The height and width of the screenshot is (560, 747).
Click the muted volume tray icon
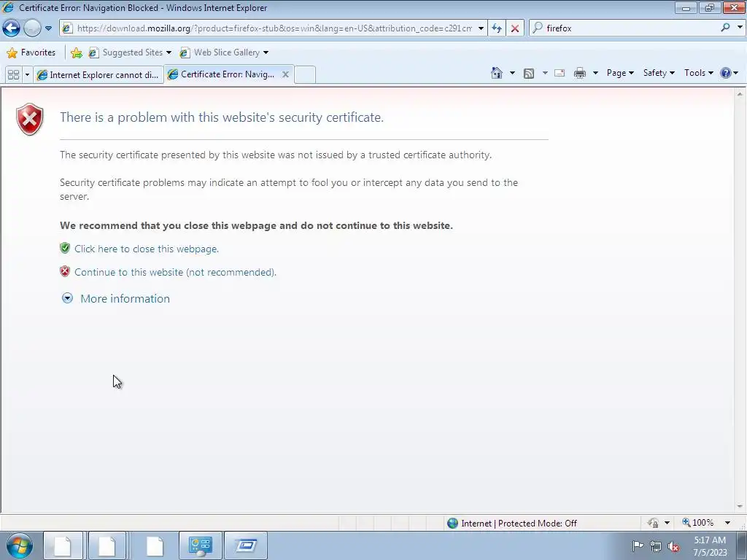tap(673, 546)
